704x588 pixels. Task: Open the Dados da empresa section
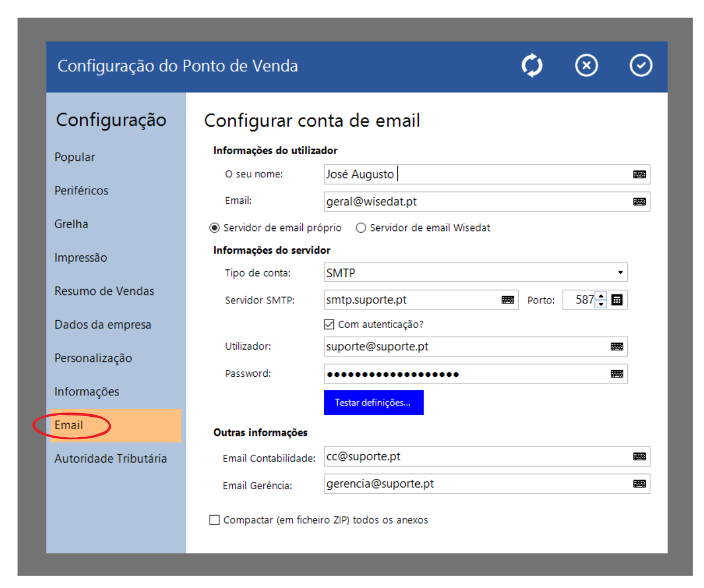(103, 325)
